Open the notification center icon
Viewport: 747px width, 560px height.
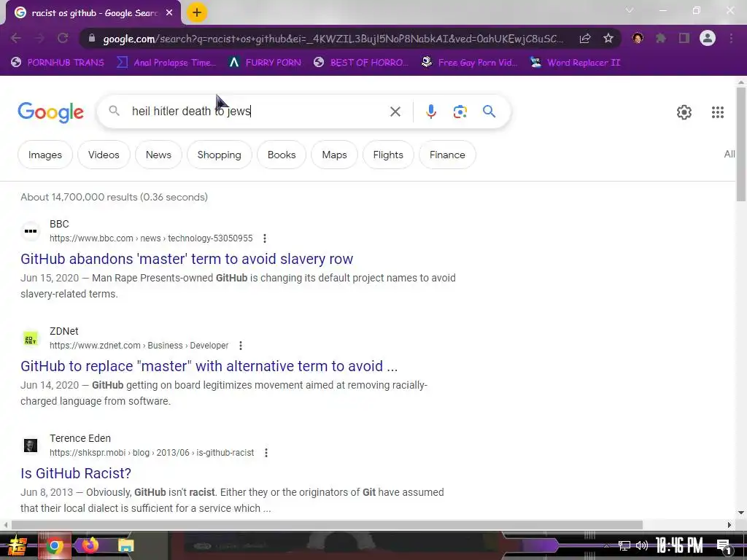tap(724, 547)
